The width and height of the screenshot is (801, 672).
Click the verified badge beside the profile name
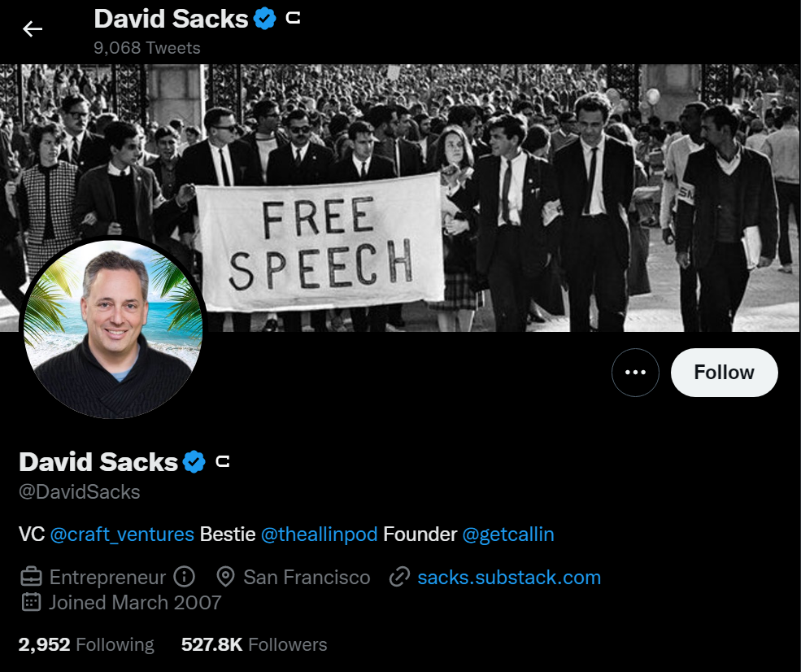194,462
